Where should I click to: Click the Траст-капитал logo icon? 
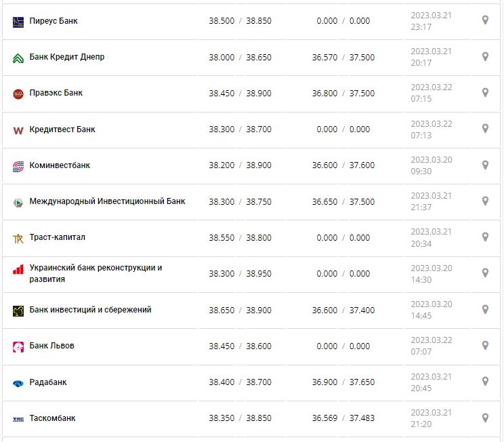click(18, 238)
